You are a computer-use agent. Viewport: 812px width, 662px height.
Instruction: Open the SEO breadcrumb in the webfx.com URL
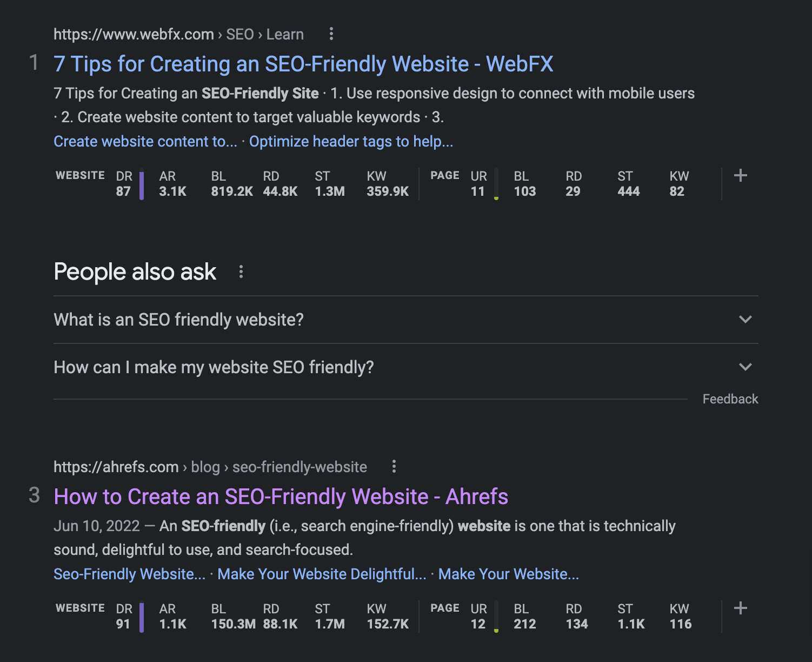pos(240,34)
